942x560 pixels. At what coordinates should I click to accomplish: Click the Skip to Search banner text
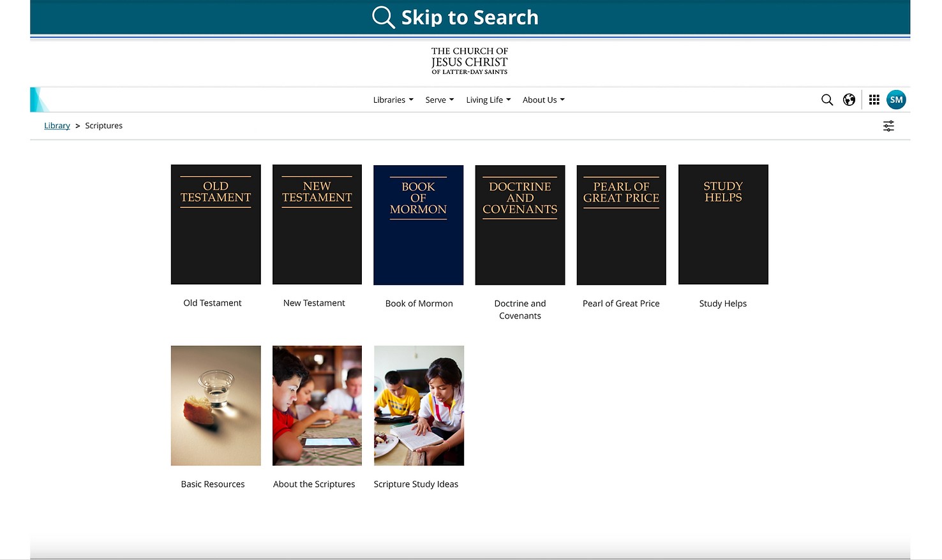[470, 17]
